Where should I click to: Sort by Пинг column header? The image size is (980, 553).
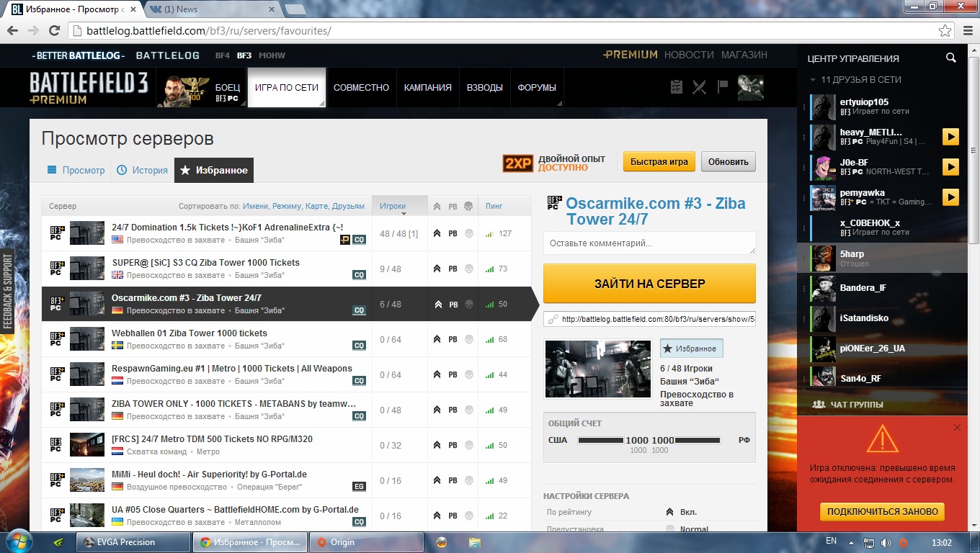pos(494,206)
